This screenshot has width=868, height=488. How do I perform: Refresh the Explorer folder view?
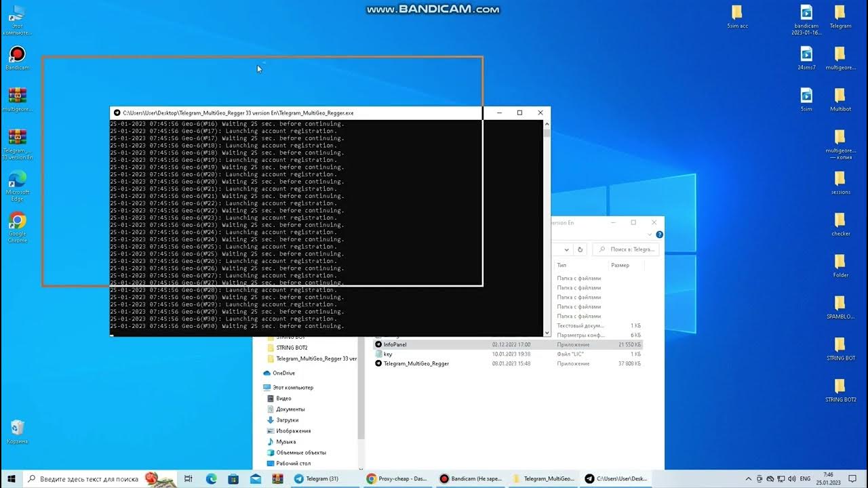[580, 249]
